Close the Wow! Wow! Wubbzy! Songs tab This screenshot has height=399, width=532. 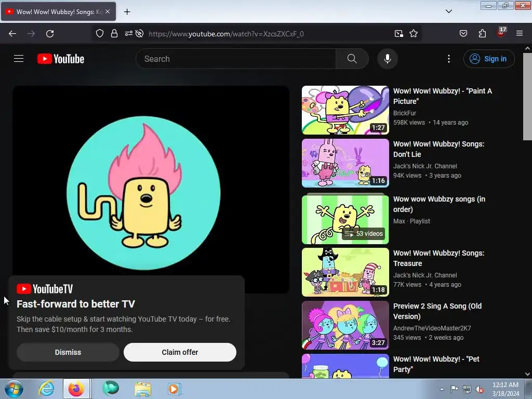(108, 11)
